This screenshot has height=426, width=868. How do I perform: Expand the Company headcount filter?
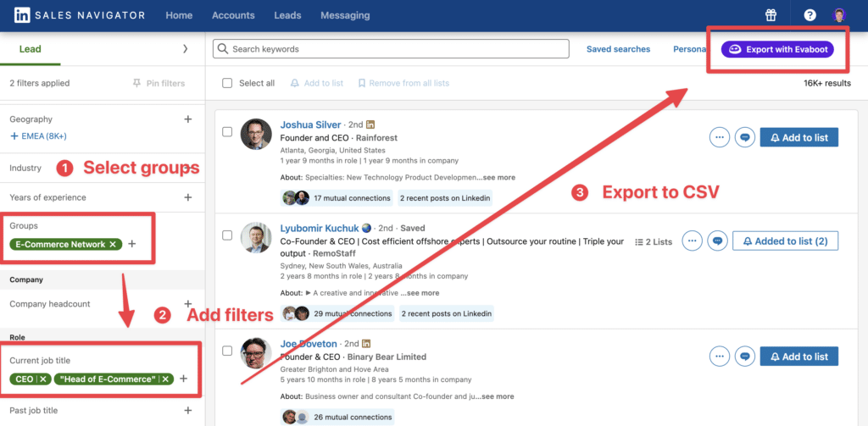pos(187,304)
